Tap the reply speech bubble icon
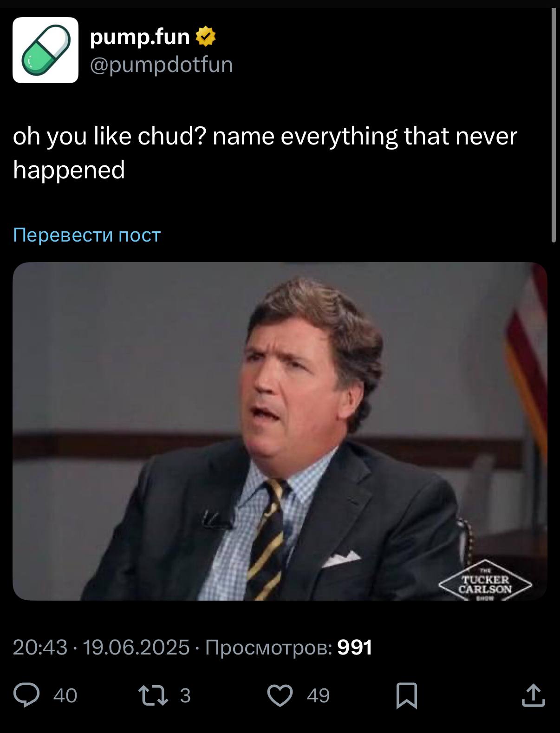Image resolution: width=560 pixels, height=733 pixels. pos(26,695)
